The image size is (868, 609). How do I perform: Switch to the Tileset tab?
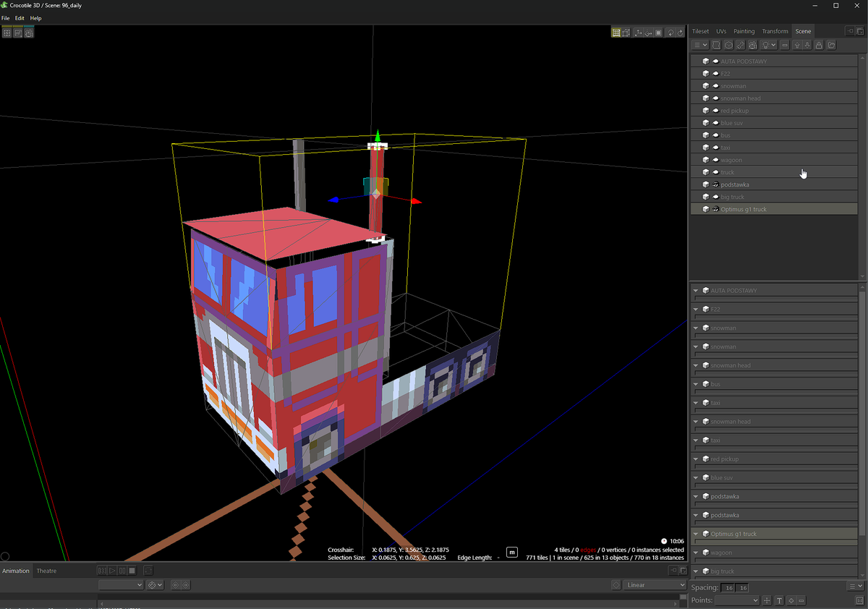point(700,31)
